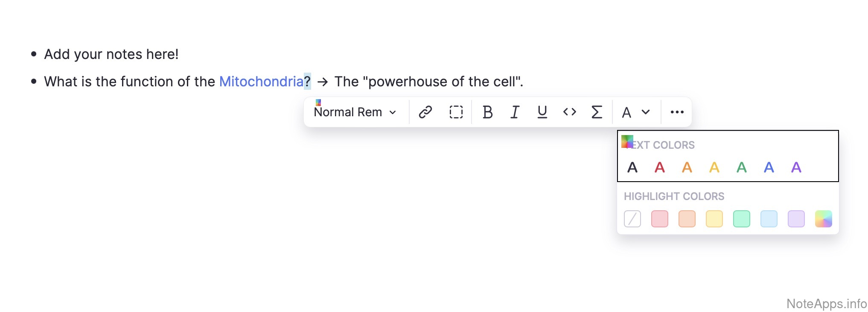Click the dashed-square cloze icon
The height and width of the screenshot is (312, 868).
coord(456,112)
